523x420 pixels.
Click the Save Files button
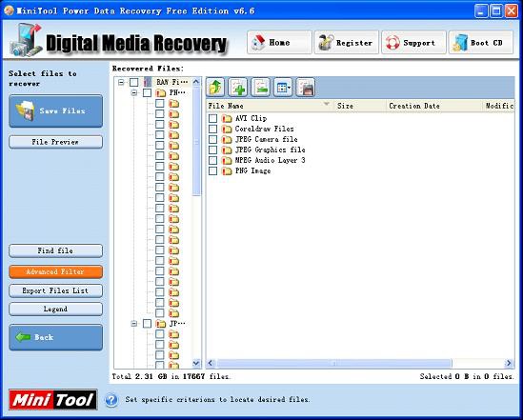pyautogui.click(x=55, y=111)
